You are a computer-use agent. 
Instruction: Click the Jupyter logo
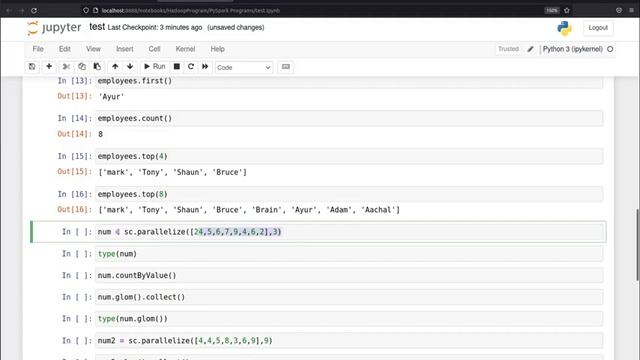coord(54,28)
